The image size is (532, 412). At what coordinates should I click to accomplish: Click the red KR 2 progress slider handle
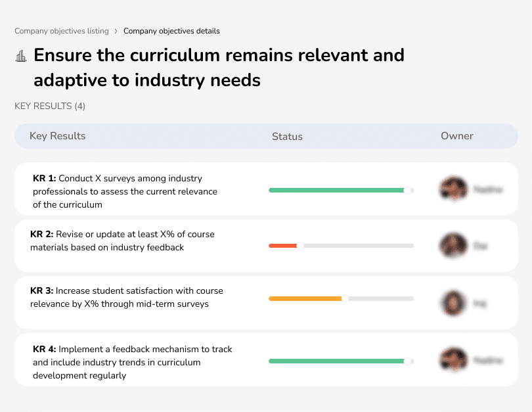pos(300,246)
